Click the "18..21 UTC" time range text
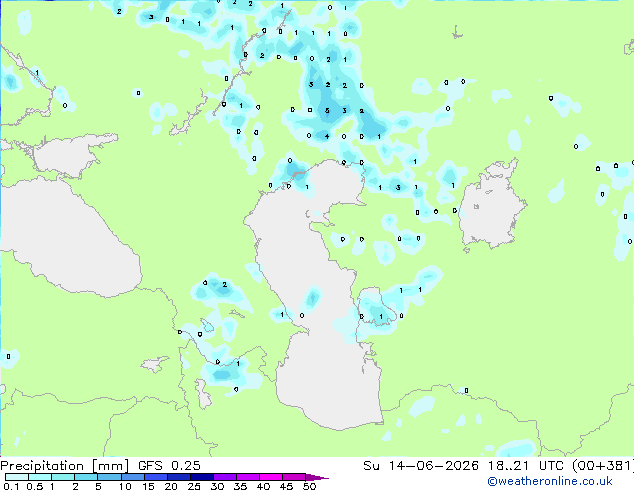 click(524, 466)
